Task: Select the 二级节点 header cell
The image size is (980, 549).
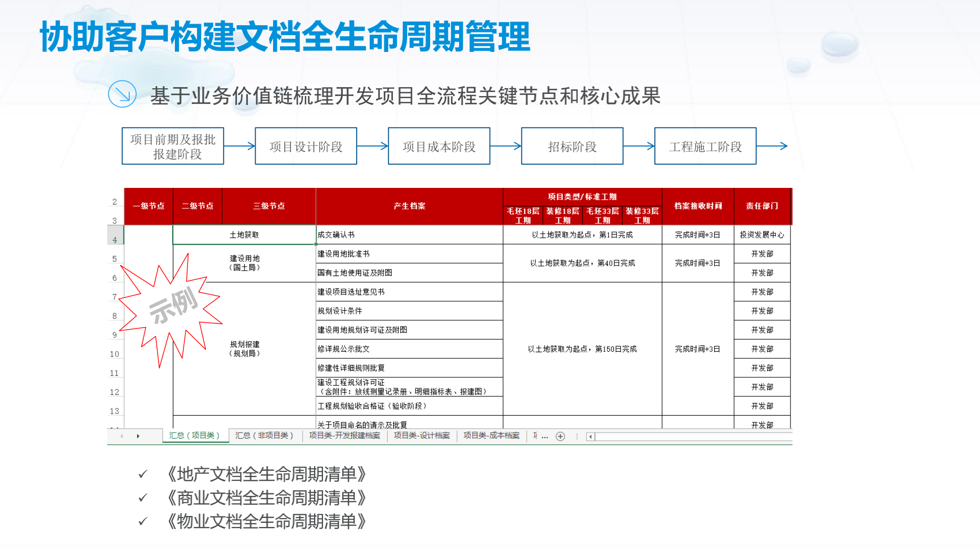Action: (197, 206)
